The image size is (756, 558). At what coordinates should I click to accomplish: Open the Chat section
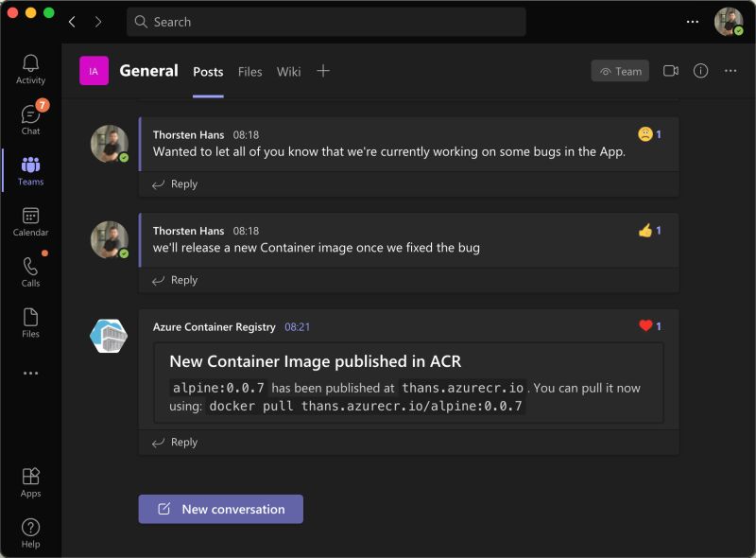click(x=30, y=118)
